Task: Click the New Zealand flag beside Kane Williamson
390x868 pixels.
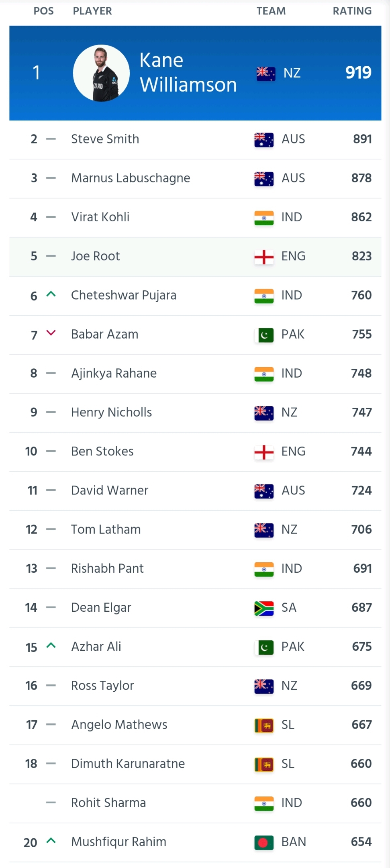Action: click(266, 73)
